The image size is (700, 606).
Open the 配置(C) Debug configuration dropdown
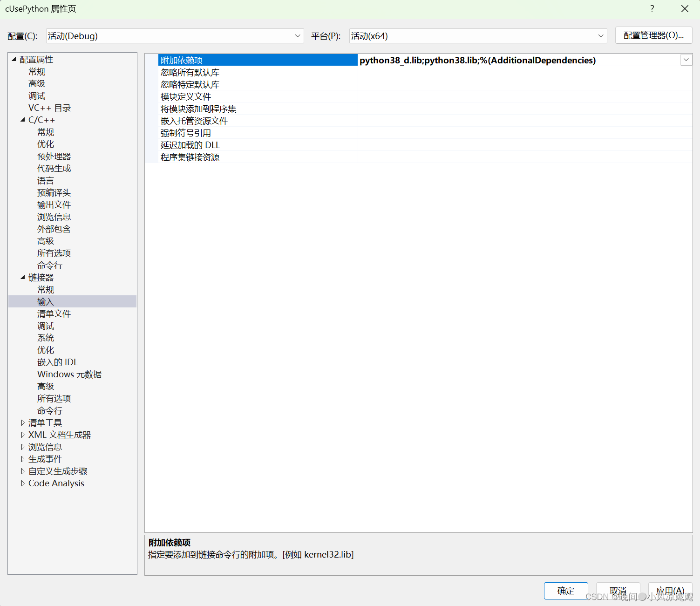[x=297, y=35]
